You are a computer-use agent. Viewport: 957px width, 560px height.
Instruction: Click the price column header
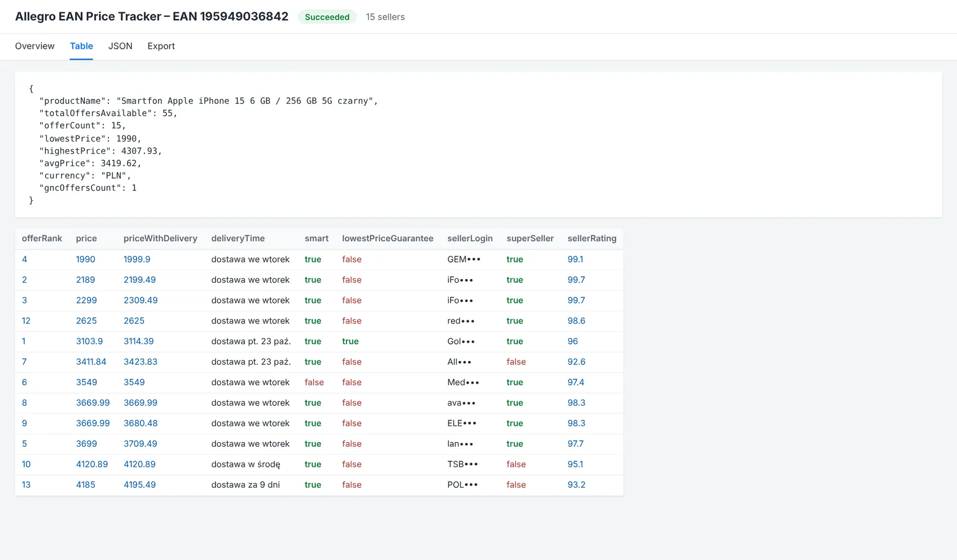pyautogui.click(x=86, y=239)
